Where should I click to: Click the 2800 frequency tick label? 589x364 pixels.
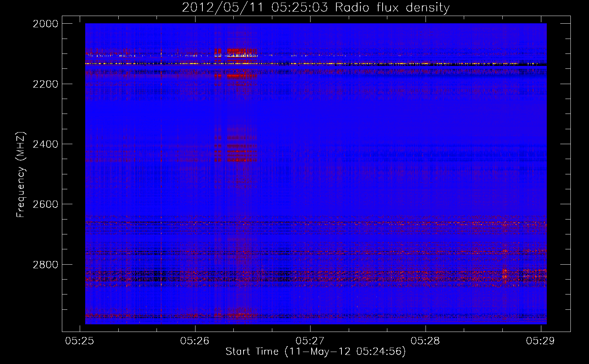(x=46, y=264)
